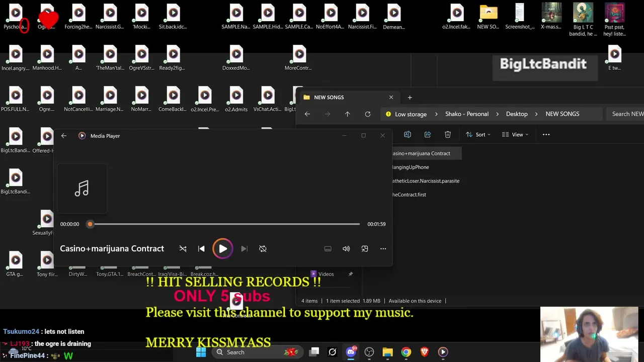The image size is (644, 362).
Task: Select Demean... desktop file icon
Action: coord(394,17)
